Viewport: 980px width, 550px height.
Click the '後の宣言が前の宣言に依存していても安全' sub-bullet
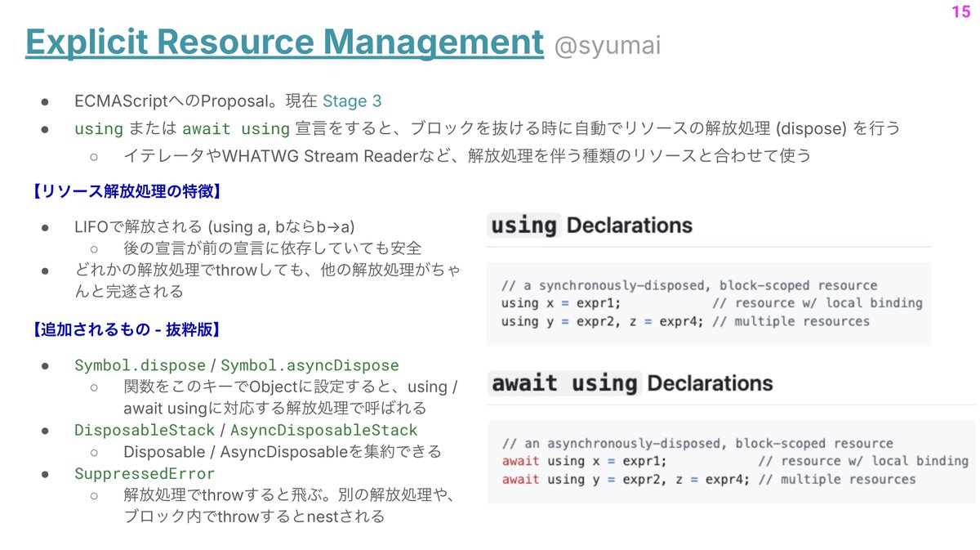[x=272, y=248]
